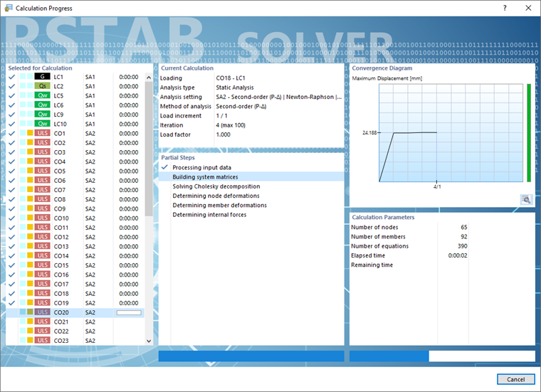541x392 pixels.
Task: Click the ULS badge of CO21
Action: click(42, 322)
